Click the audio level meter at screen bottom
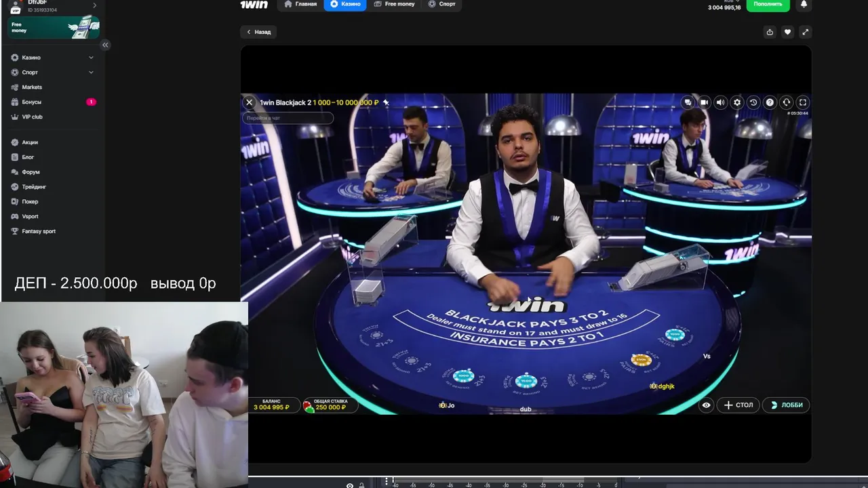Screen dimensions: 868x488 pos(505,483)
